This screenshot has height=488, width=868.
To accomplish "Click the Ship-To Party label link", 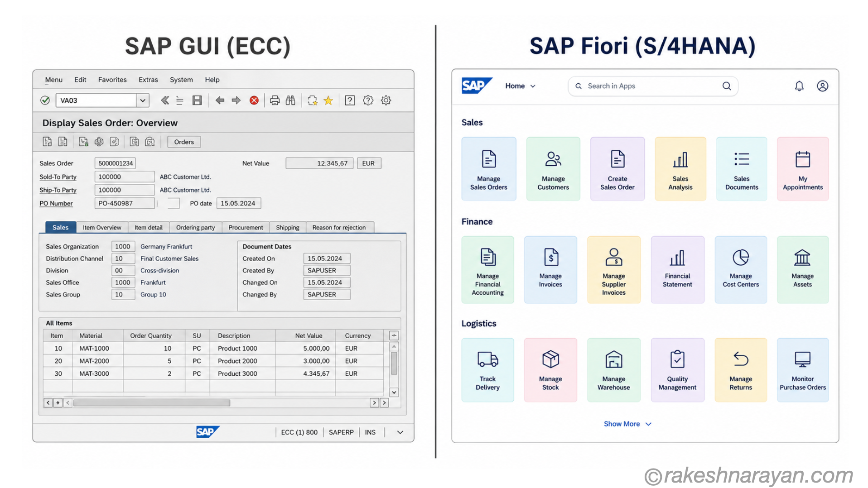I will coord(58,190).
